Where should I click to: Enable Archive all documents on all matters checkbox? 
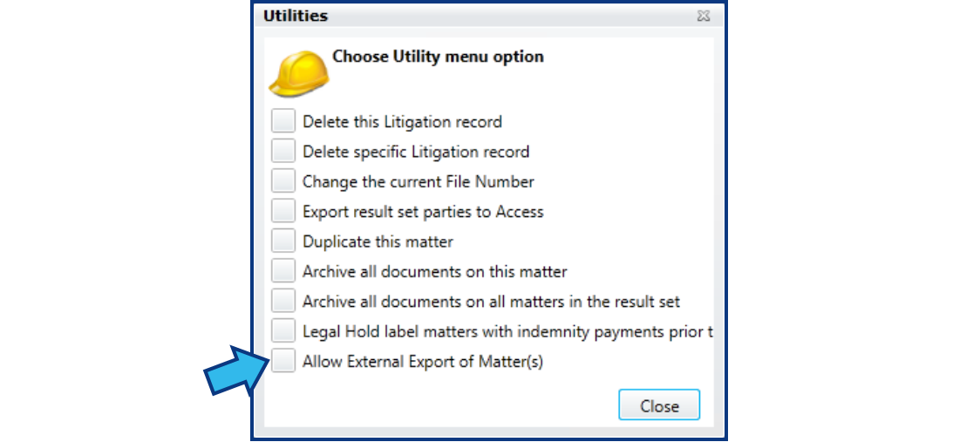coord(283,301)
